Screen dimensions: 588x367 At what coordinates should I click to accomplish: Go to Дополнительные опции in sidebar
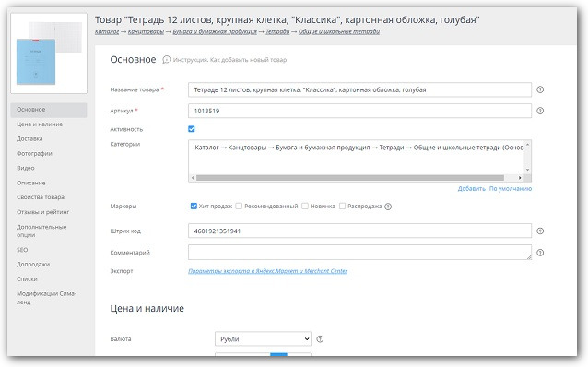[41, 231]
